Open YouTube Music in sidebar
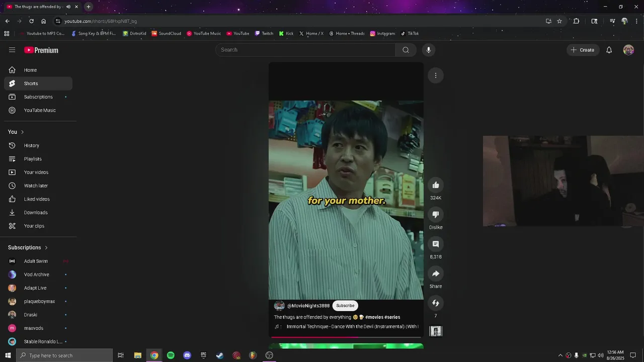 38,110
